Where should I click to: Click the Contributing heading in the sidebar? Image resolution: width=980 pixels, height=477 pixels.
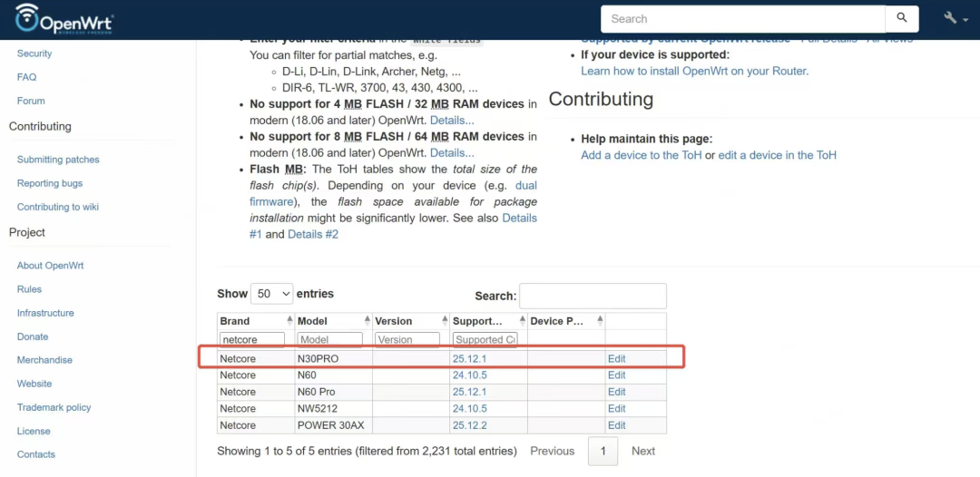(40, 127)
